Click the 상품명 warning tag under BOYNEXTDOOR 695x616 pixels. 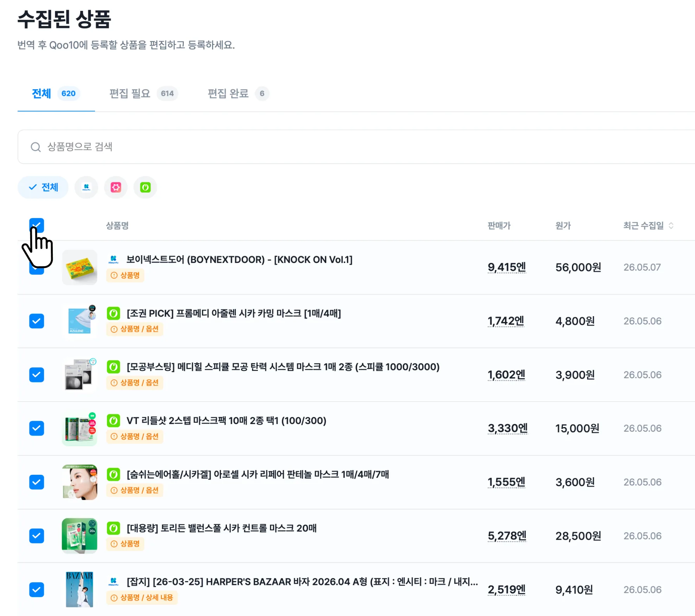click(x=125, y=275)
